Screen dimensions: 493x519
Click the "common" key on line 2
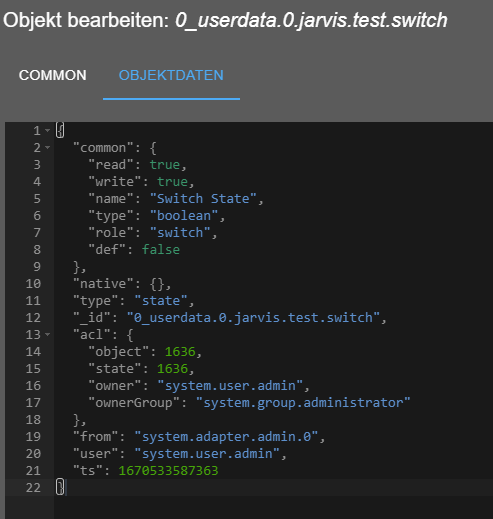103,148
